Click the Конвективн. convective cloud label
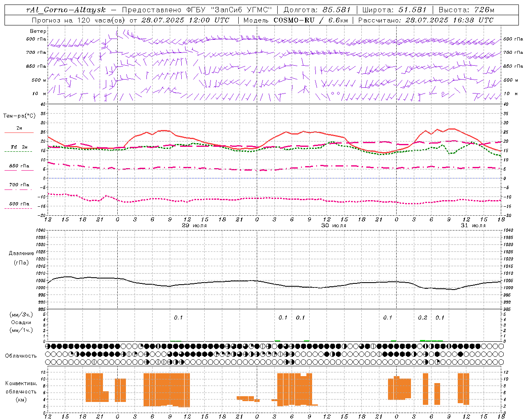Image resolution: width=525 pixels, height=420 pixels. [x=21, y=383]
